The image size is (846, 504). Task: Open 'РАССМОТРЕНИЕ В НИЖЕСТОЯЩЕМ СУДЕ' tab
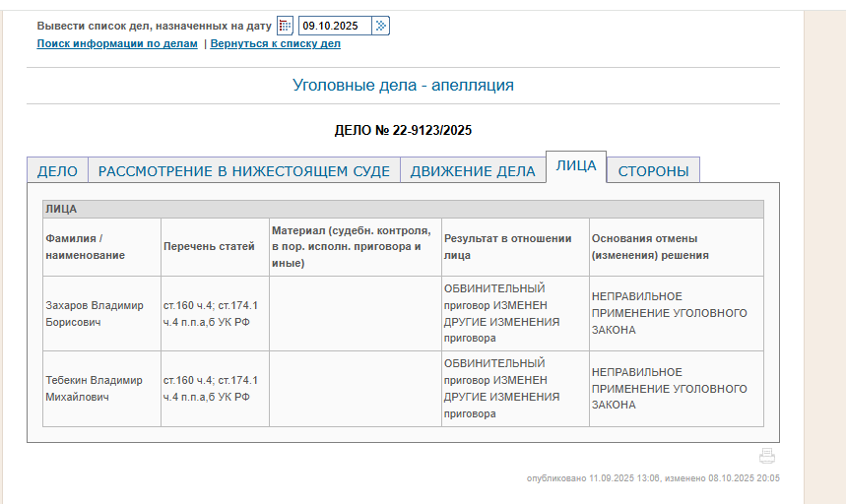tap(244, 170)
